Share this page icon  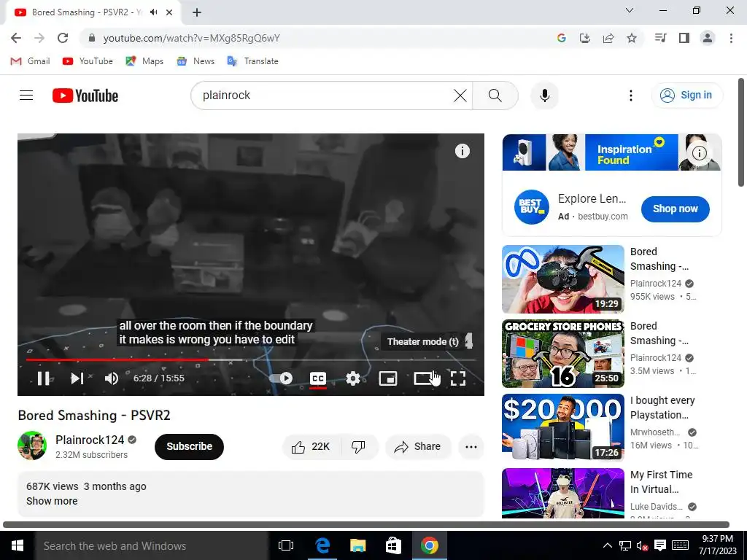tap(608, 38)
